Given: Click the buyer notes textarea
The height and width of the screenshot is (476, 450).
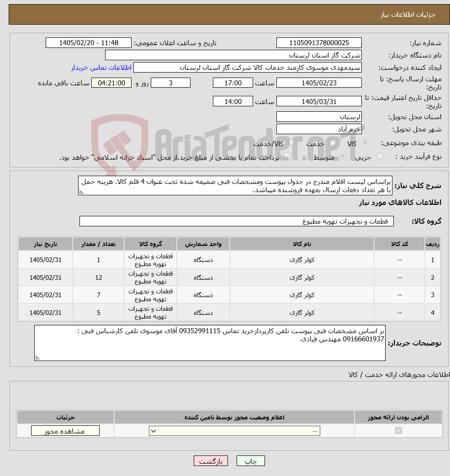Looking at the screenshot, I should 210,343.
